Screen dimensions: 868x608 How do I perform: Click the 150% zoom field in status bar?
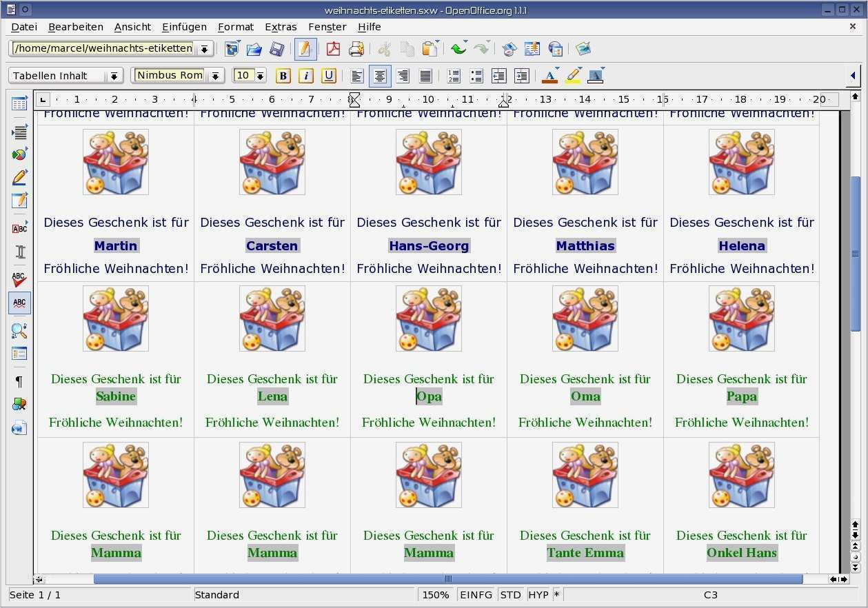pos(436,595)
